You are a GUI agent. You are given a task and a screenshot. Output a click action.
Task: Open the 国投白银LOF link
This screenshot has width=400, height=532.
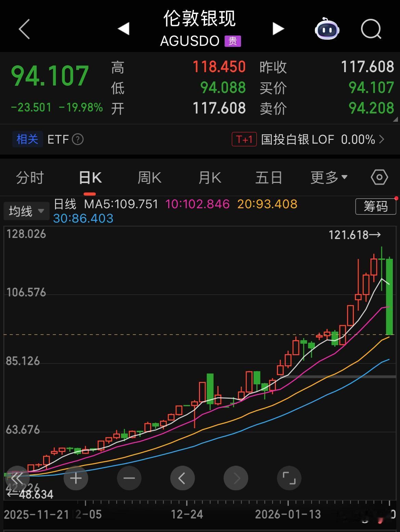tap(297, 139)
